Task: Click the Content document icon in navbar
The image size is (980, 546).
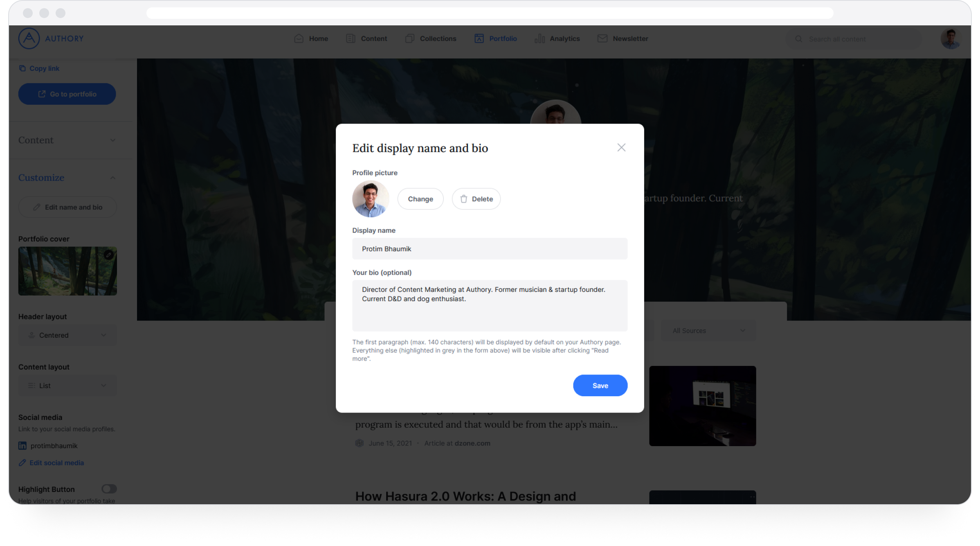Action: pyautogui.click(x=351, y=38)
